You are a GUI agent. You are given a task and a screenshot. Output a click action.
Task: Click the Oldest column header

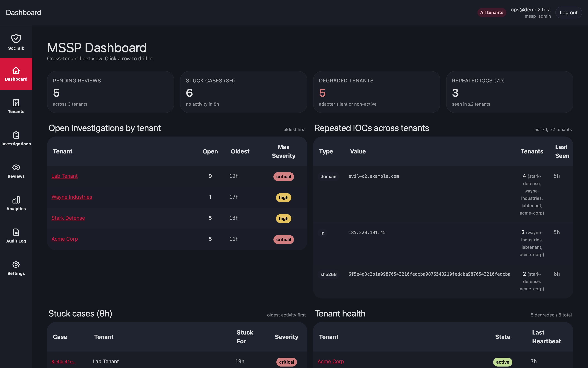[x=240, y=151]
